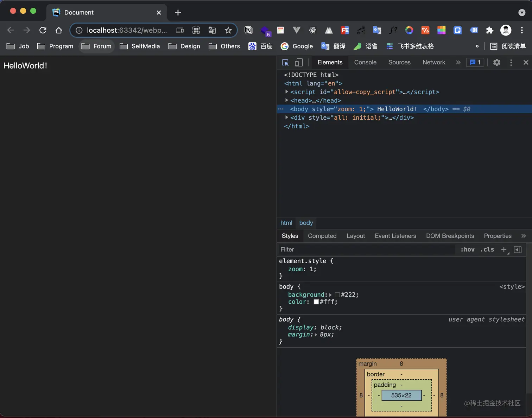Edit the zoom: 1 element style value
Screen dimensions: 532x418
[311, 269]
